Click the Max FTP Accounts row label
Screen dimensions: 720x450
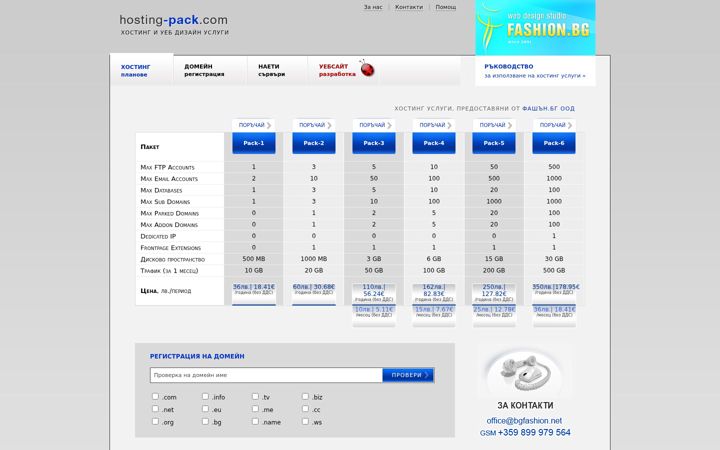pos(168,167)
